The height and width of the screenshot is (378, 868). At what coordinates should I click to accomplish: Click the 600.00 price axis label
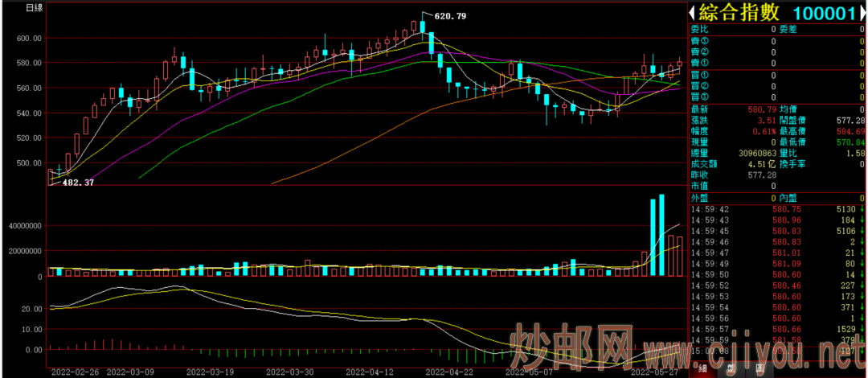(28, 38)
